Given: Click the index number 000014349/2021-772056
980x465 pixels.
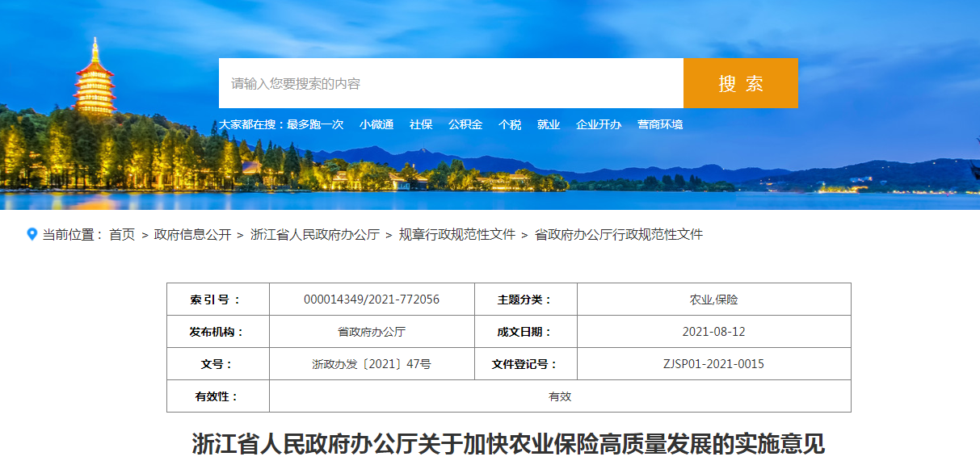Looking at the screenshot, I should [372, 300].
